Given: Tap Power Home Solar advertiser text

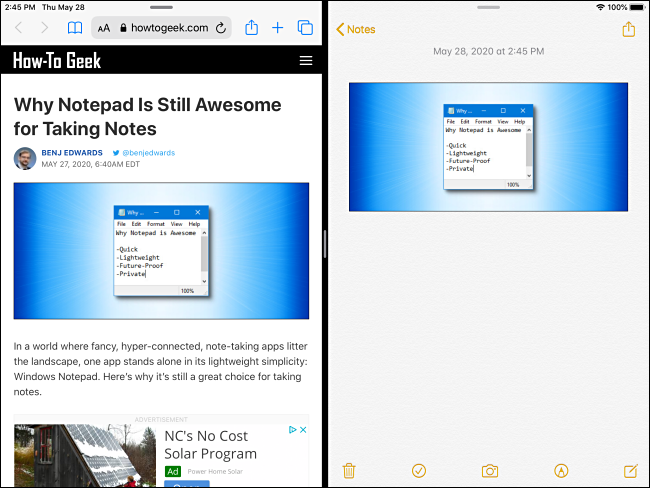Looking at the screenshot, I should point(215,471).
